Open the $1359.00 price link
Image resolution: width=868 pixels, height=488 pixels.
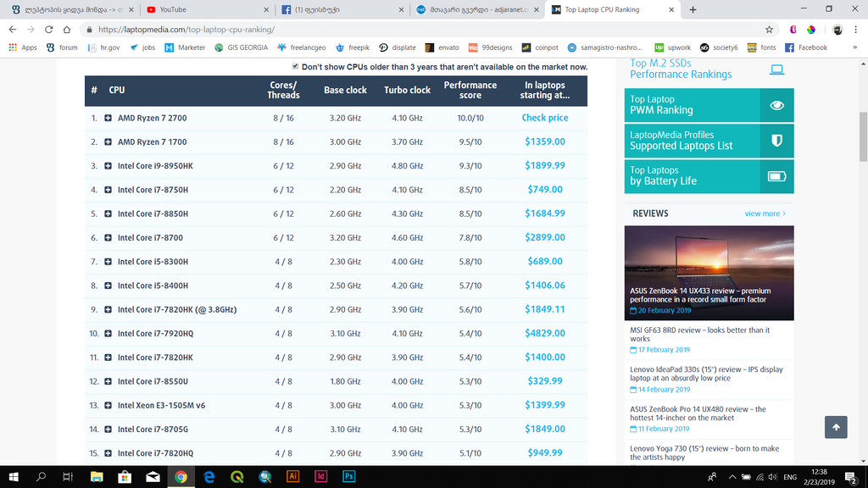tap(545, 141)
